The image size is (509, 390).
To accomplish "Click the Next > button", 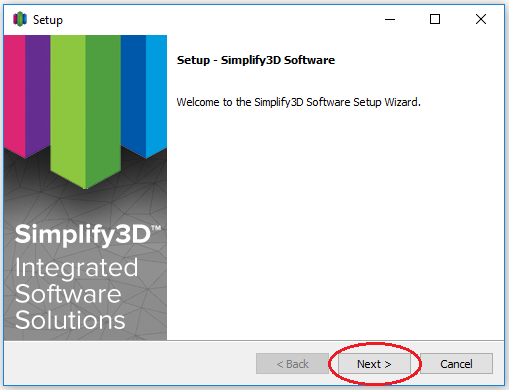I will coord(374,364).
